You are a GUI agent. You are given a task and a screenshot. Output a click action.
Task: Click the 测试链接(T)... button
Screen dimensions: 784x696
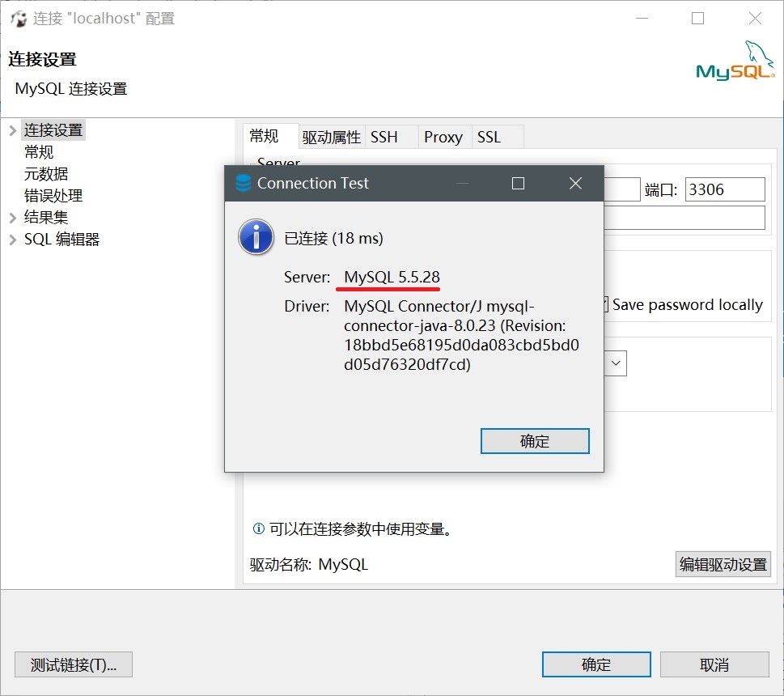click(x=74, y=664)
